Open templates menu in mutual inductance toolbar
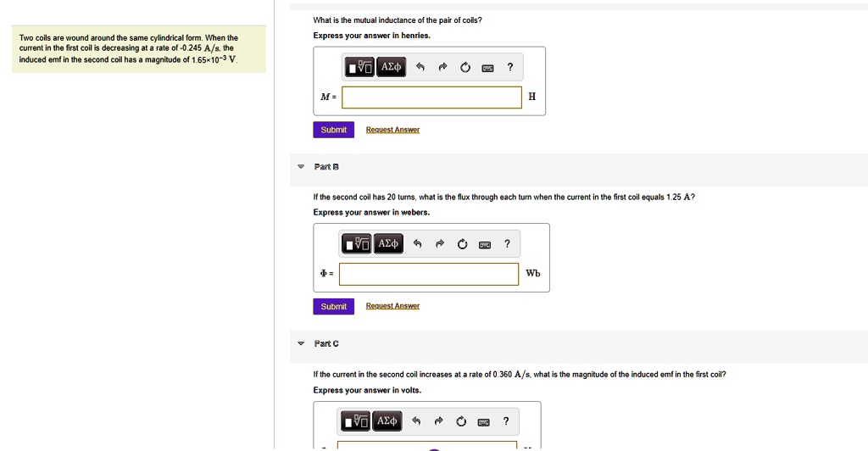Image resolution: width=868 pixels, height=451 pixels. [x=359, y=67]
